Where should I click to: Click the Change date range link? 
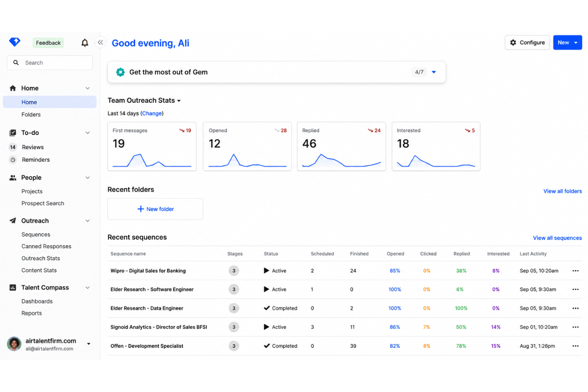tap(152, 113)
